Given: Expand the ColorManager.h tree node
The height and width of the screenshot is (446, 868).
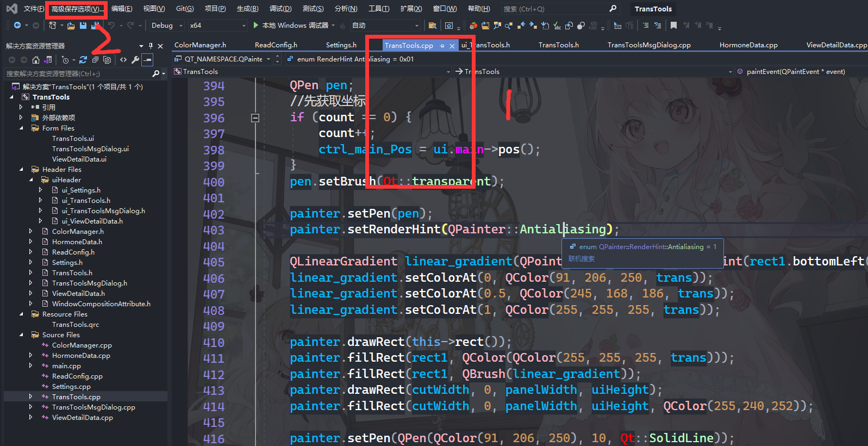Looking at the screenshot, I should pyautogui.click(x=31, y=231).
